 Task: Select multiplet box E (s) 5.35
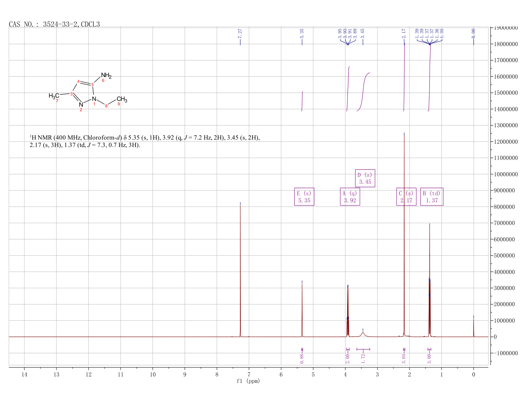[304, 197]
